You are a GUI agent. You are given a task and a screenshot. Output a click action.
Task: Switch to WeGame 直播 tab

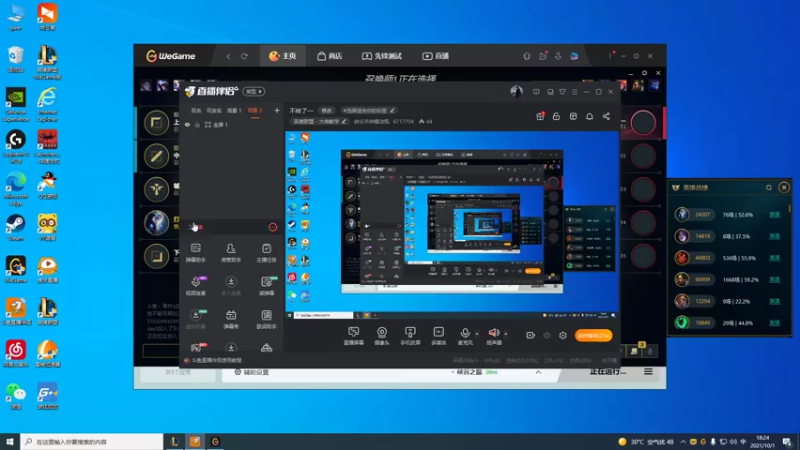click(x=436, y=56)
